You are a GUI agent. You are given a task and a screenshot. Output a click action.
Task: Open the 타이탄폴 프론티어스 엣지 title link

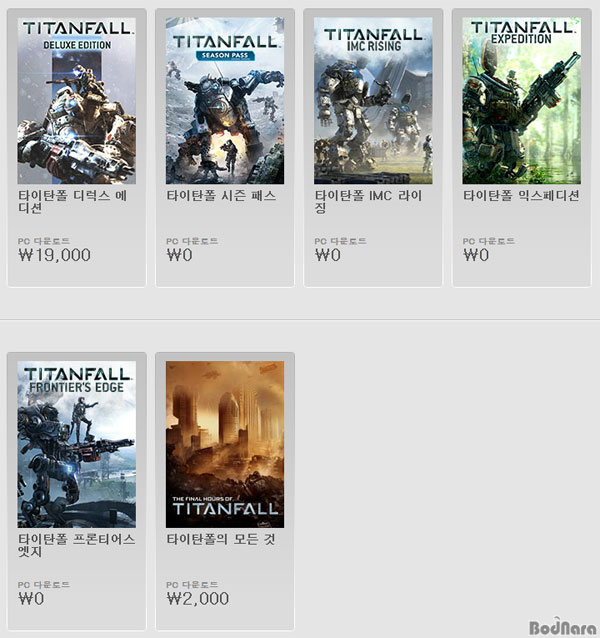[x=76, y=545]
